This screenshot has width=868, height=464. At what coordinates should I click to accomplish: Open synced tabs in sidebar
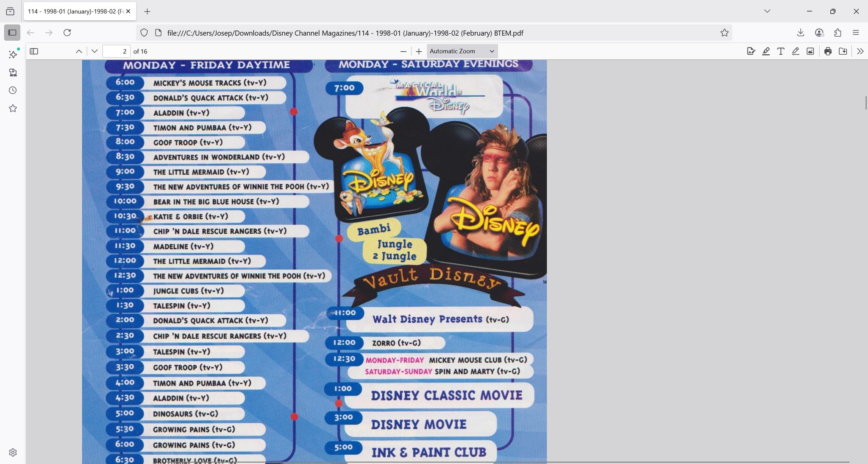click(13, 73)
